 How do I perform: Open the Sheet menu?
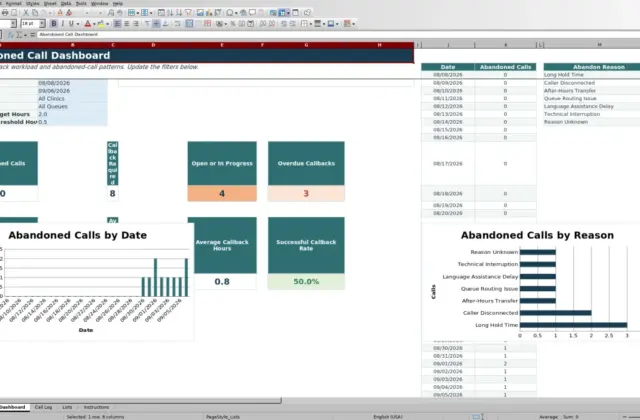[50, 3]
